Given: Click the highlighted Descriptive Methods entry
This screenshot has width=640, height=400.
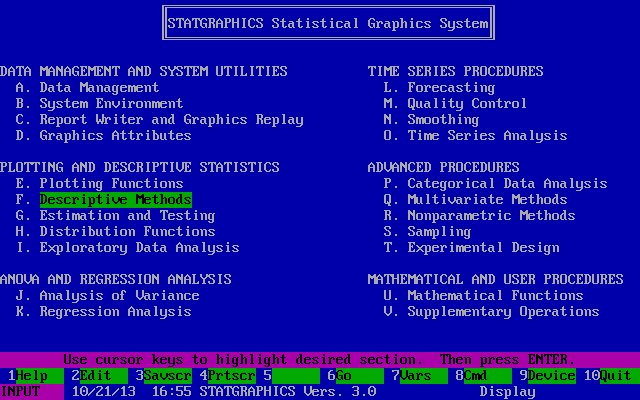Looking at the screenshot, I should coord(115,200).
